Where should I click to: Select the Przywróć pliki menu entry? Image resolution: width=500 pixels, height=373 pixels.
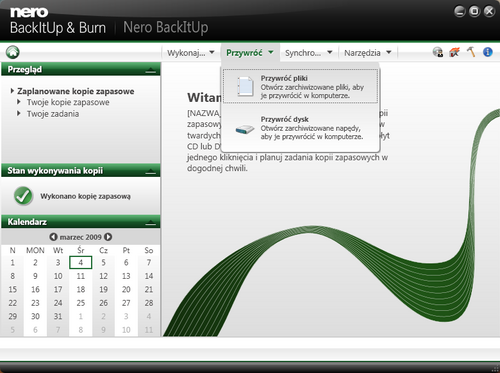300,86
